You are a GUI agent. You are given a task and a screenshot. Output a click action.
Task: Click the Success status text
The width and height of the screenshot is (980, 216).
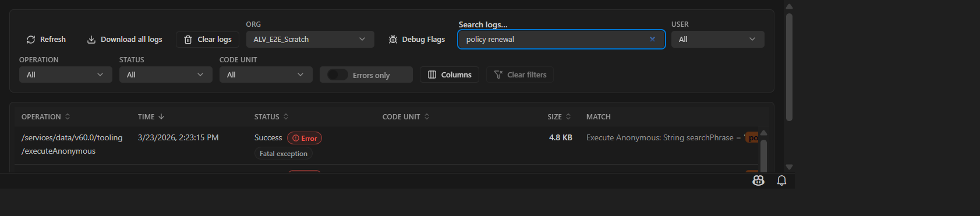(268, 138)
